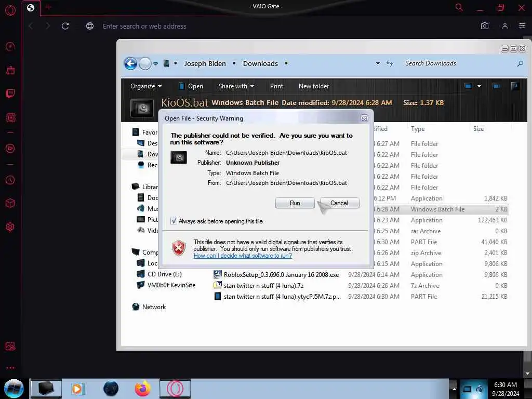Screen dimensions: 532x399
Task: Open the address bar history dropdown
Action: click(378, 63)
